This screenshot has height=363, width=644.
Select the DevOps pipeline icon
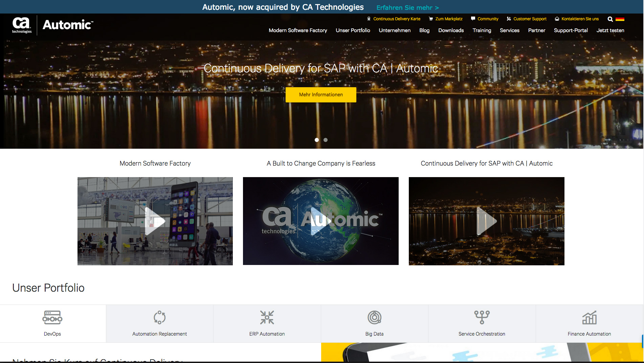pos(52,317)
